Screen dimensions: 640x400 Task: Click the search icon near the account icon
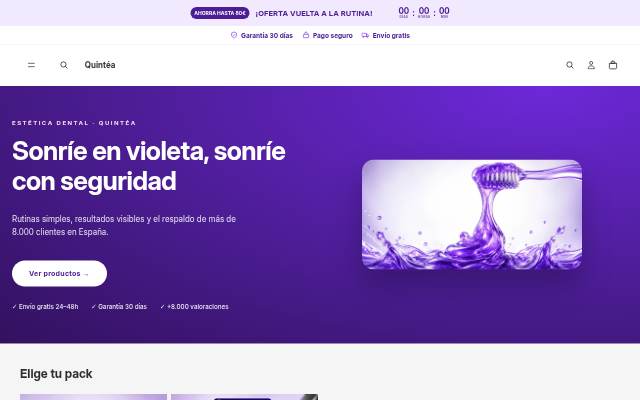click(570, 65)
